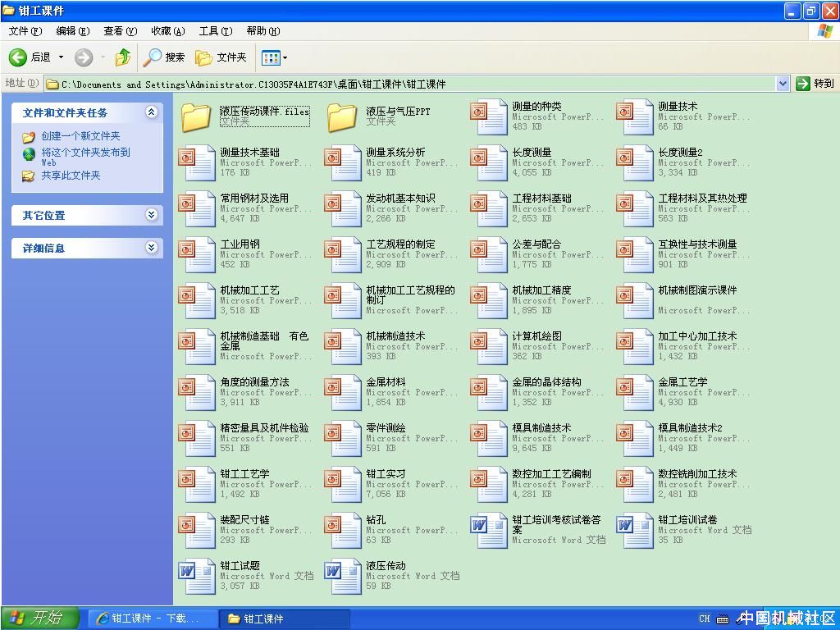Click the Back arrow toolbar icon
The height and width of the screenshot is (630, 840).
(x=18, y=57)
